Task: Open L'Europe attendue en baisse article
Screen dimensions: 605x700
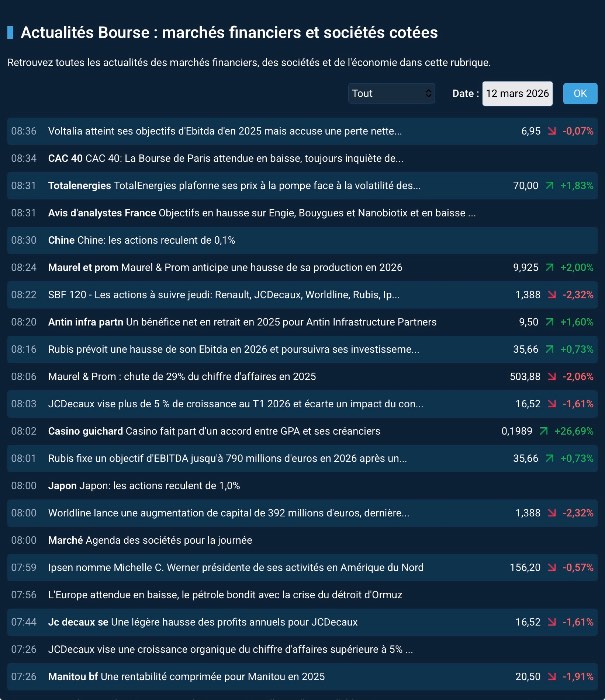Action: click(225, 595)
